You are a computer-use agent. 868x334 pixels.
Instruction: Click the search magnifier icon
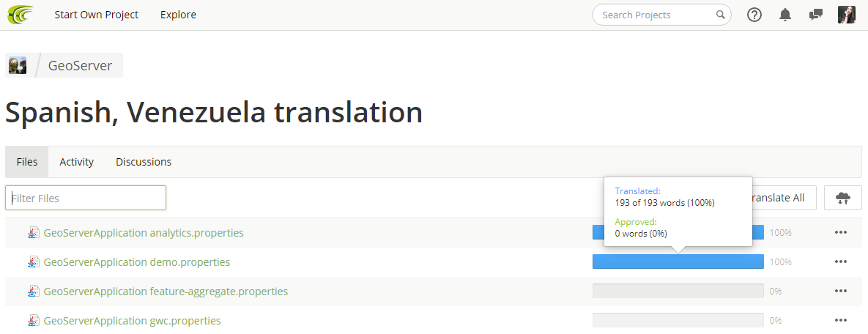720,15
